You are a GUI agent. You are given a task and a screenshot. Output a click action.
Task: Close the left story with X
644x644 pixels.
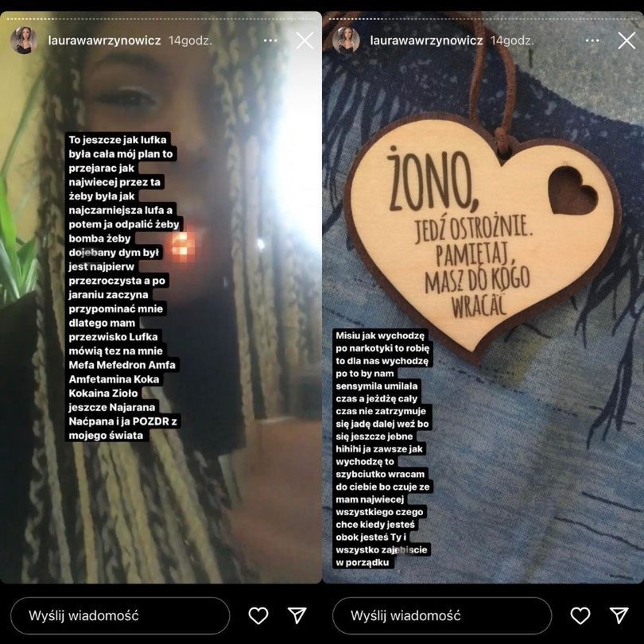click(305, 41)
